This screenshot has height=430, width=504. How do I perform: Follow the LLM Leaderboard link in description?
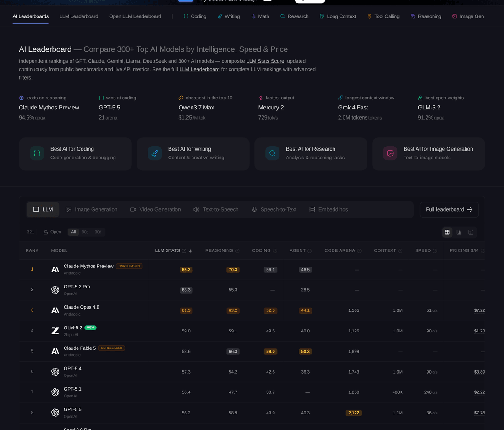coord(200,69)
